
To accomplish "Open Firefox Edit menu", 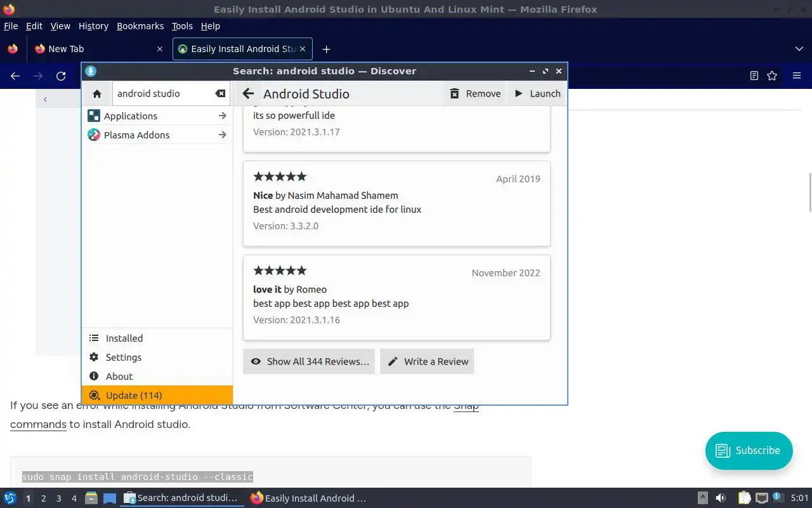I will [34, 26].
